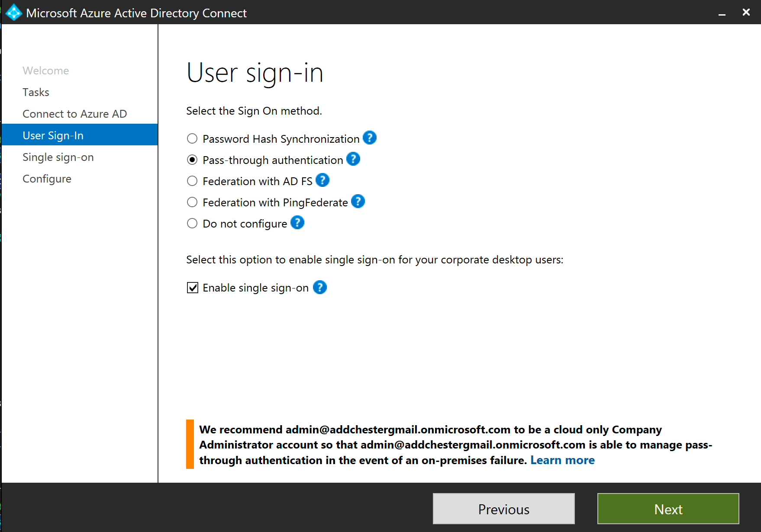Click the Azure AD Connect logo icon
The width and height of the screenshot is (761, 532).
[x=13, y=13]
